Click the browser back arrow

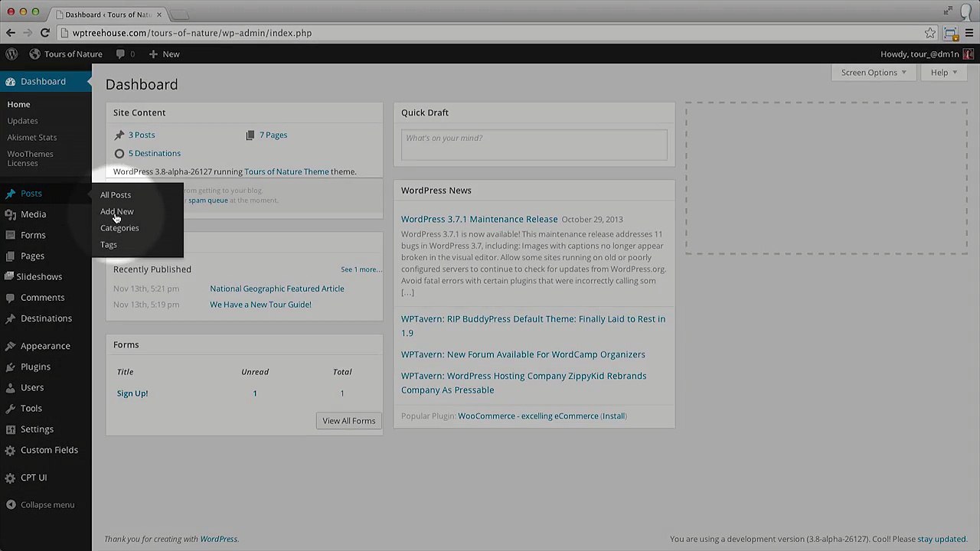coord(11,33)
